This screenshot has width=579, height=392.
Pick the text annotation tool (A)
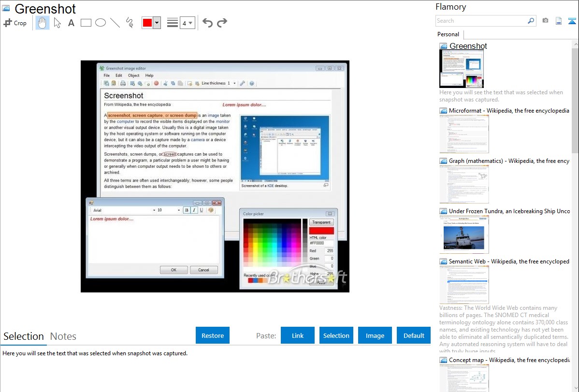[71, 23]
